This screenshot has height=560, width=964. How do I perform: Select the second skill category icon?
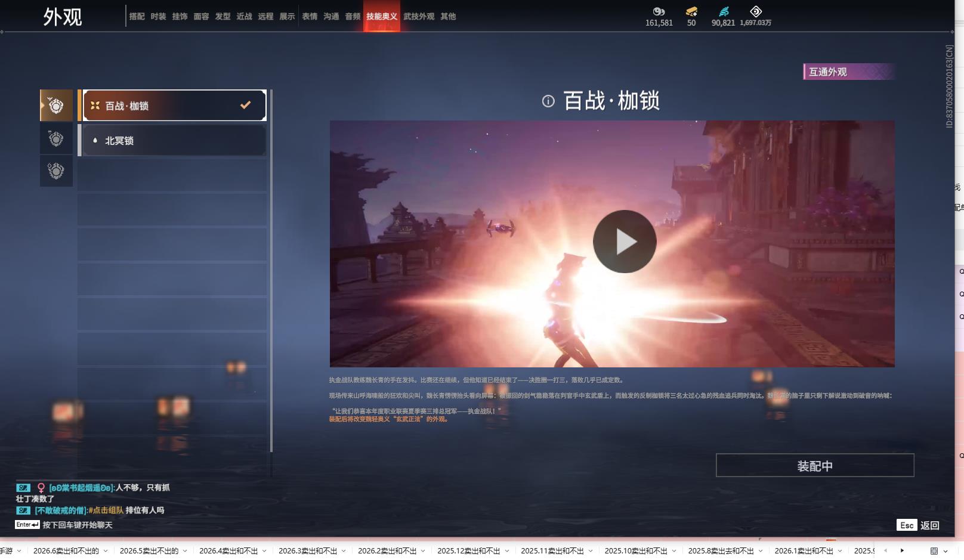(x=56, y=138)
